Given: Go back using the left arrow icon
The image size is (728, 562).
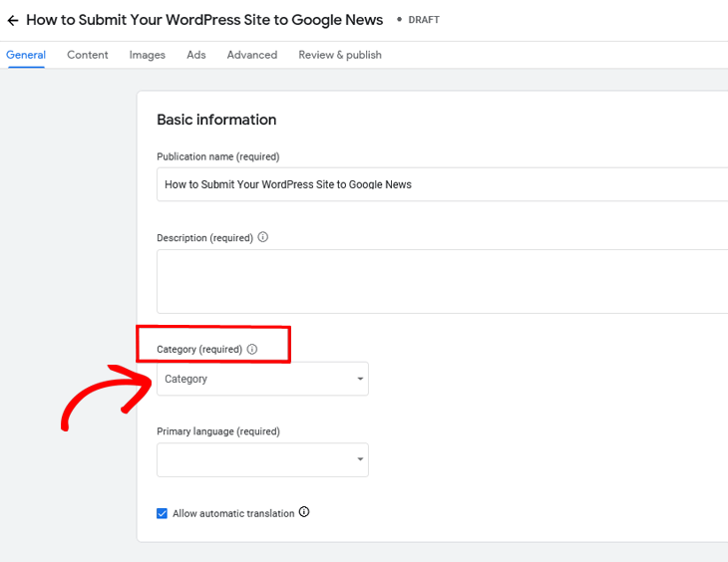Looking at the screenshot, I should (x=13, y=20).
